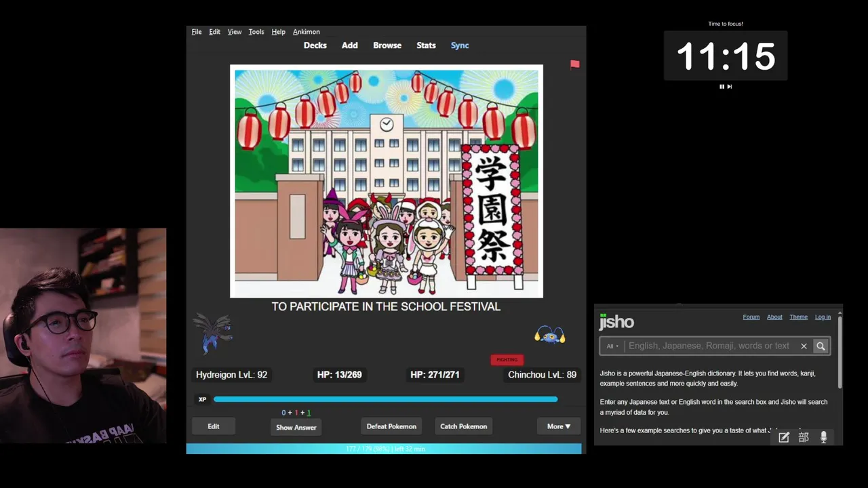Click the Defeat Pokemon button

(x=391, y=426)
